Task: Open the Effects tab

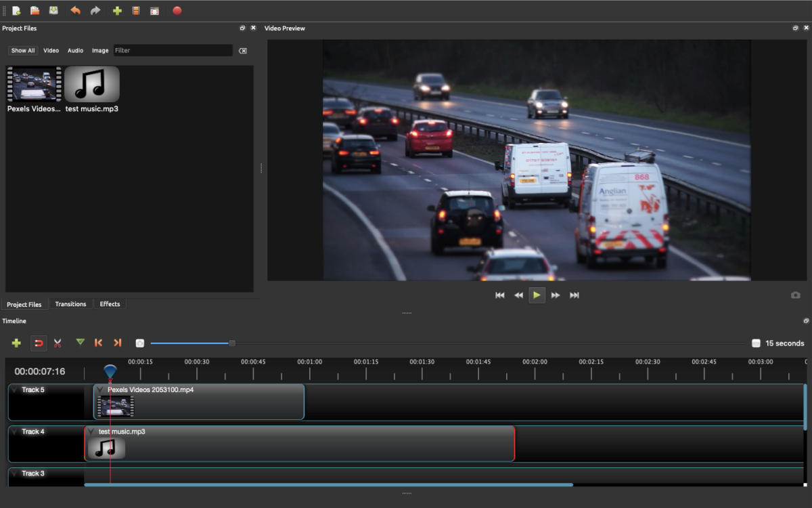Action: tap(110, 304)
